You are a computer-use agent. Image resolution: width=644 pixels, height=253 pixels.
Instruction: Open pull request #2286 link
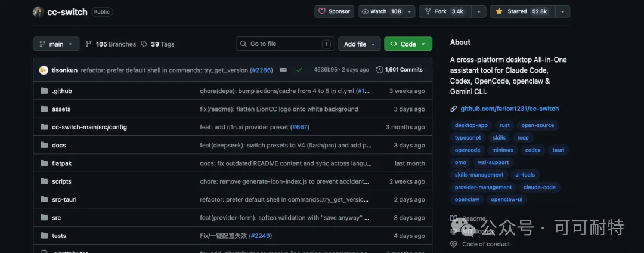tap(262, 70)
